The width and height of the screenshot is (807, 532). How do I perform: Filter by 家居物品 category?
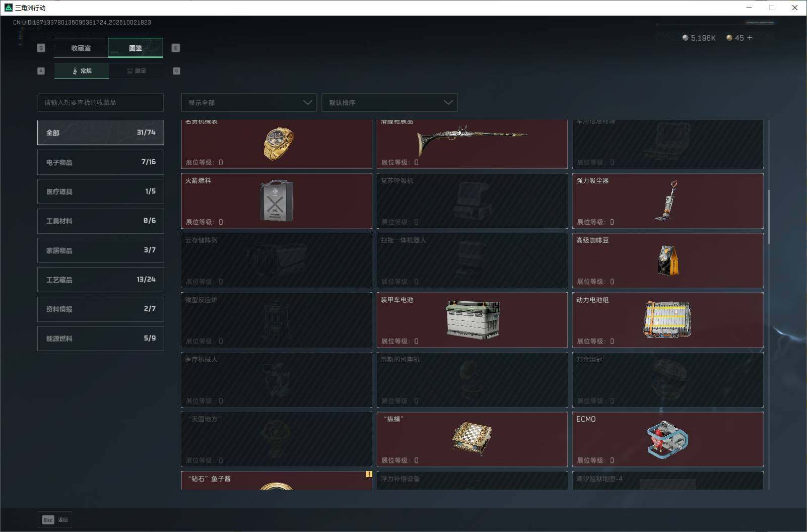point(101,250)
